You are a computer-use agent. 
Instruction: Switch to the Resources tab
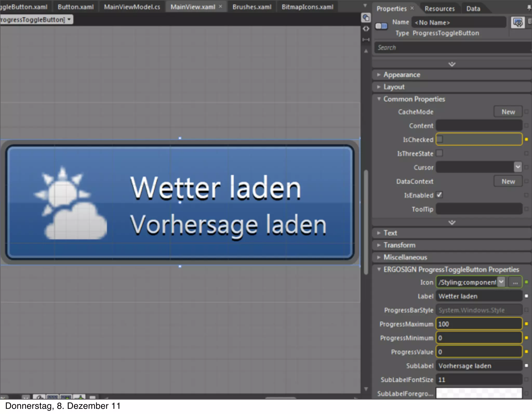coord(440,9)
